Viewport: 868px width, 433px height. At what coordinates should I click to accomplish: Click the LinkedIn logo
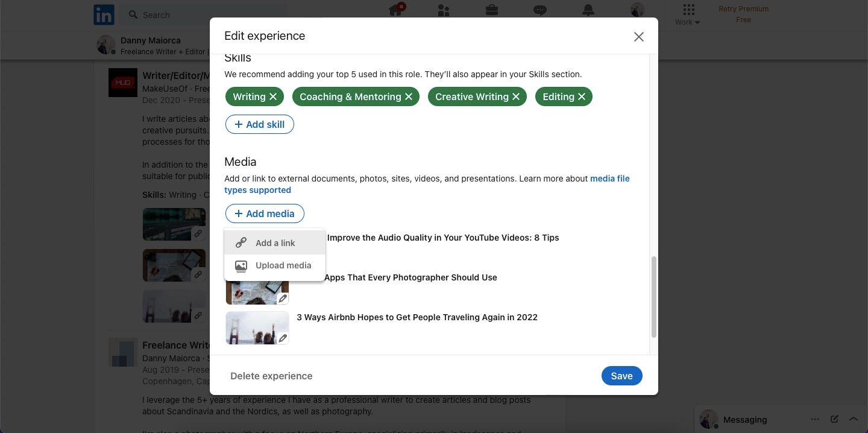103,14
